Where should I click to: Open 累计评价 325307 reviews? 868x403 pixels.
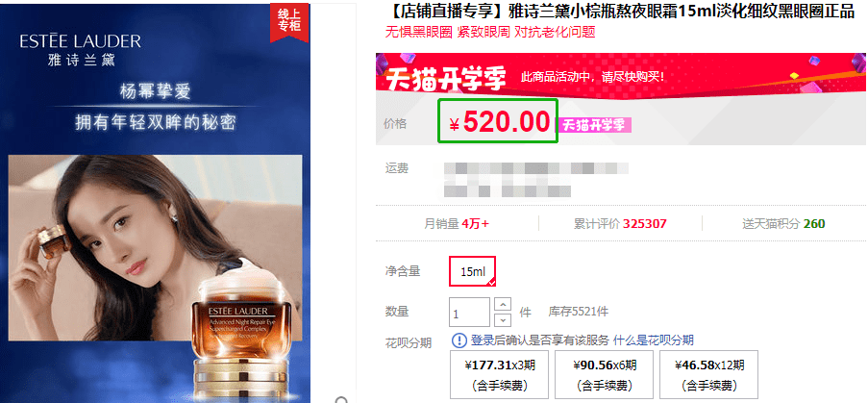(x=620, y=224)
